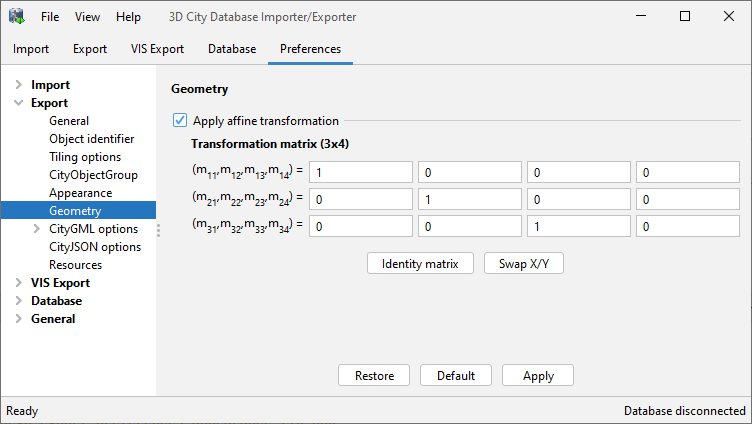Maximize the application window

pos(685,16)
